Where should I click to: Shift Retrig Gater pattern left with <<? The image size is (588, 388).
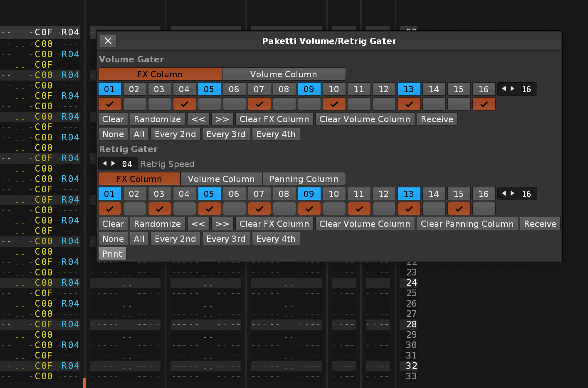(198, 224)
